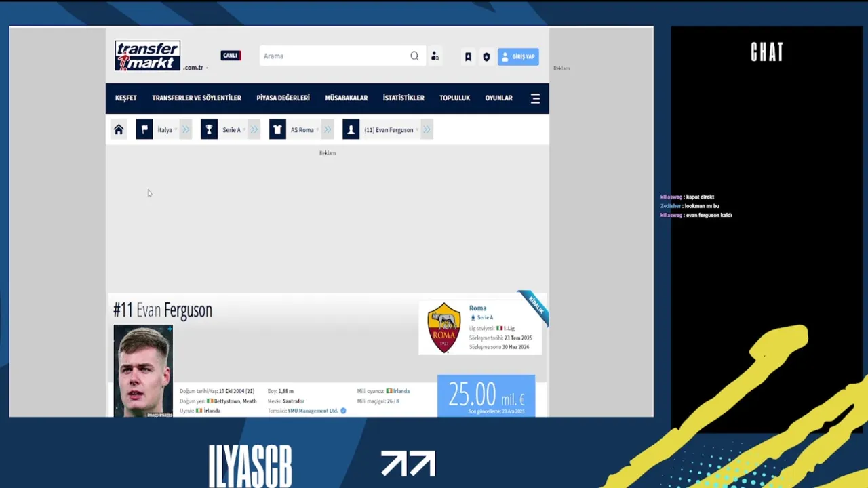Click the '23 Tem 2025' contract date text

(518, 338)
